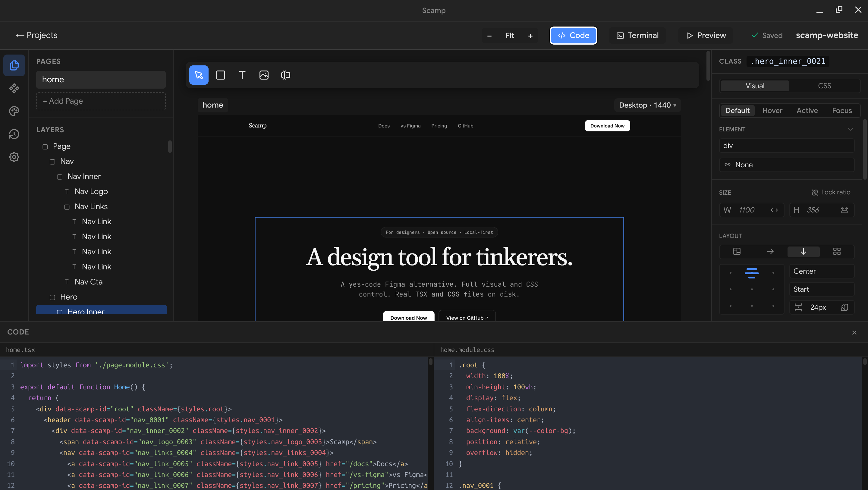The height and width of the screenshot is (490, 868).
Task: Toggle height sizing mode icon
Action: tap(844, 210)
